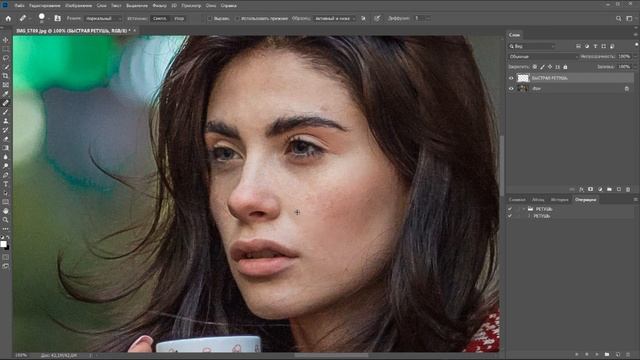Viewport: 640px width, 360px height.
Task: Open the brush preset picker arrow
Action: [x=48, y=19]
